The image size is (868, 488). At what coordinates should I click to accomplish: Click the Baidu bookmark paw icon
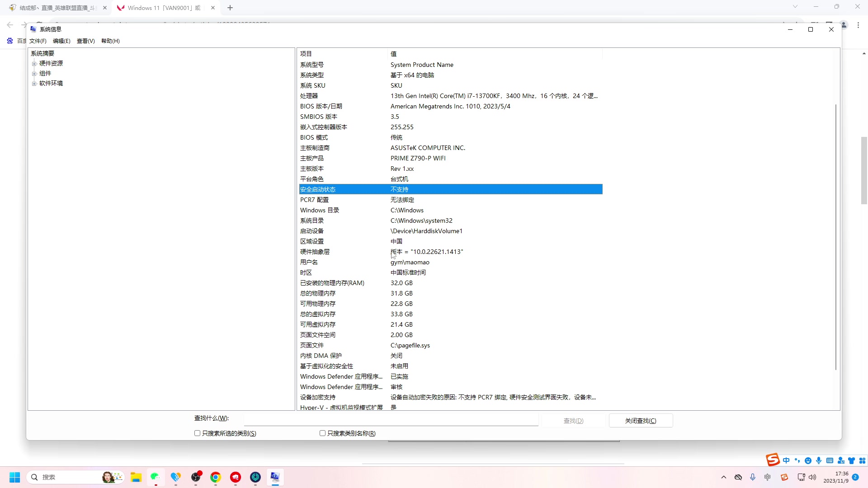(x=10, y=41)
